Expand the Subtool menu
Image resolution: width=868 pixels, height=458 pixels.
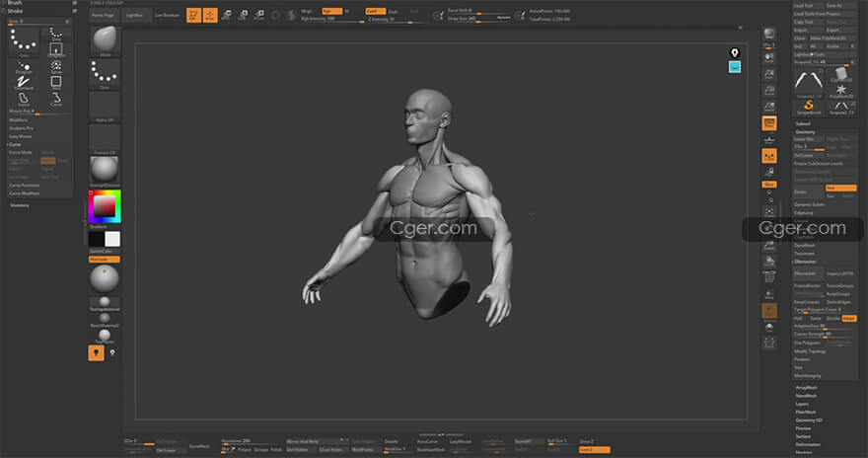(803, 124)
